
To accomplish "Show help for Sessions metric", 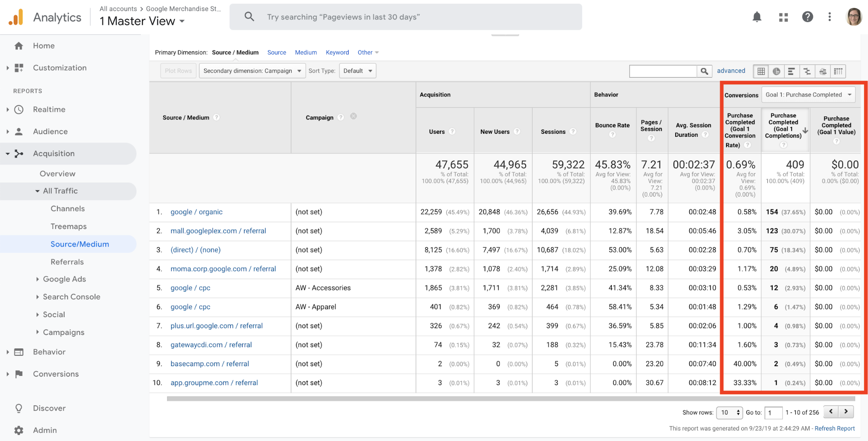I will 573,131.
